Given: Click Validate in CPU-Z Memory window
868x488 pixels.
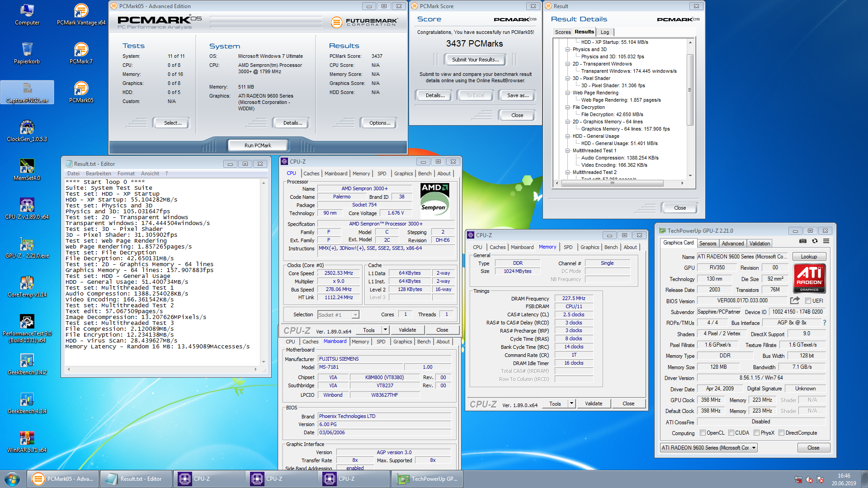Looking at the screenshot, I should tap(593, 404).
